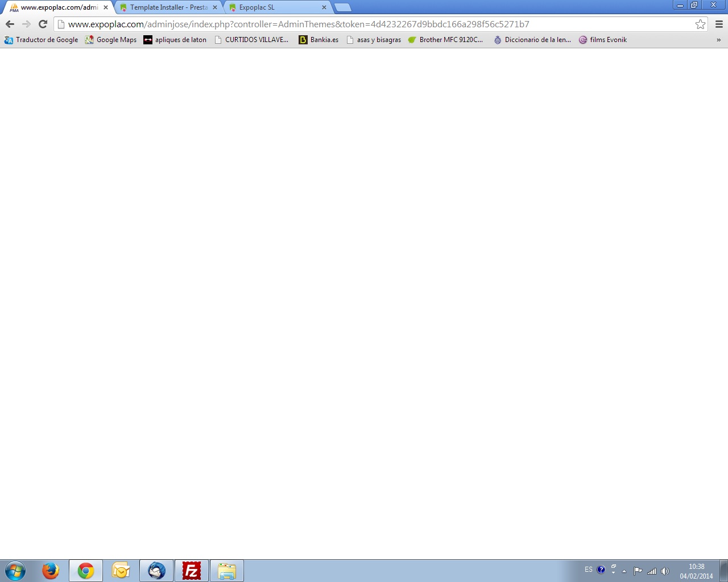Reload the current page
Viewport: 728px width, 582px height.
[x=43, y=24]
